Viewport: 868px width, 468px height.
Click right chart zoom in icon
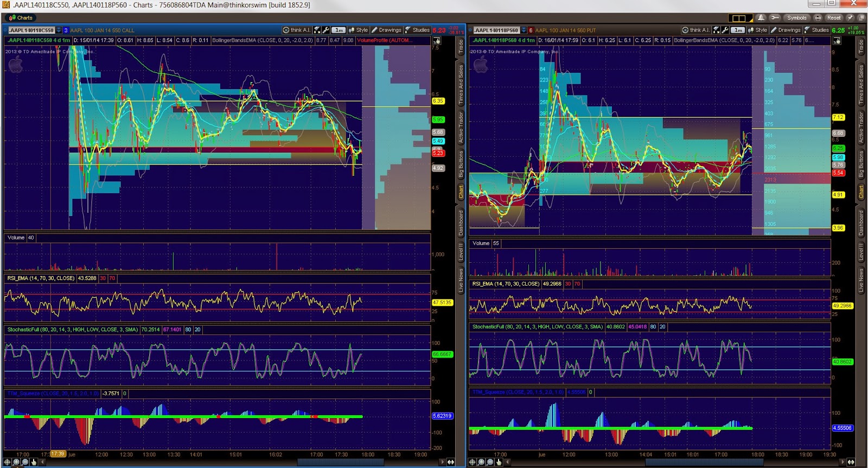[481, 462]
